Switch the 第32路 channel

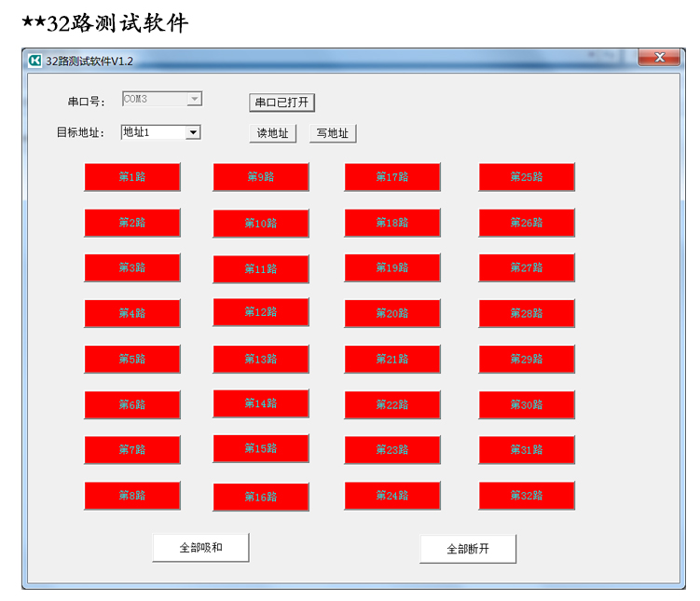(x=527, y=496)
